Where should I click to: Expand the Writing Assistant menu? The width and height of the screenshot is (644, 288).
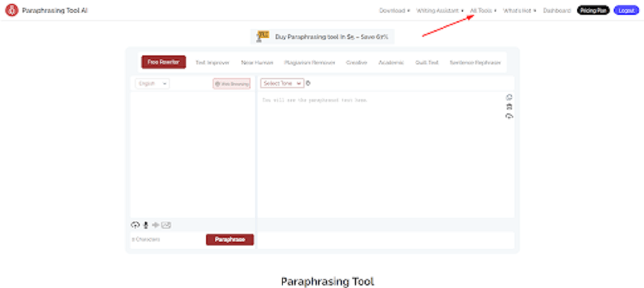coord(440,10)
